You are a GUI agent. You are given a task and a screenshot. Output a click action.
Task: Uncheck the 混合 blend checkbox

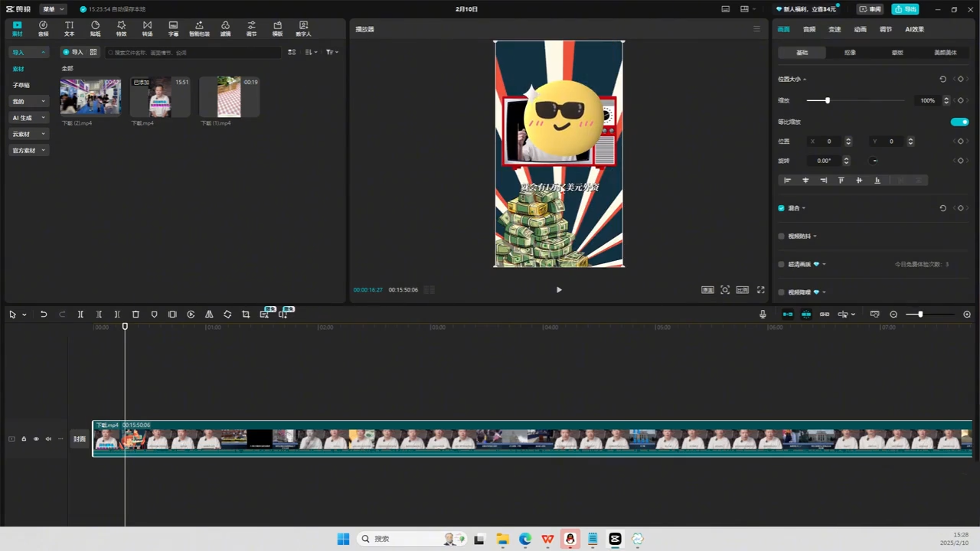[781, 208]
